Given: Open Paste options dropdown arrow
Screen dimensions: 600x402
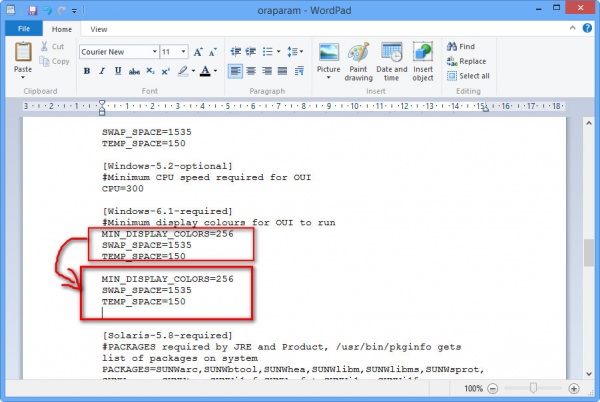Looking at the screenshot, I should [23, 78].
